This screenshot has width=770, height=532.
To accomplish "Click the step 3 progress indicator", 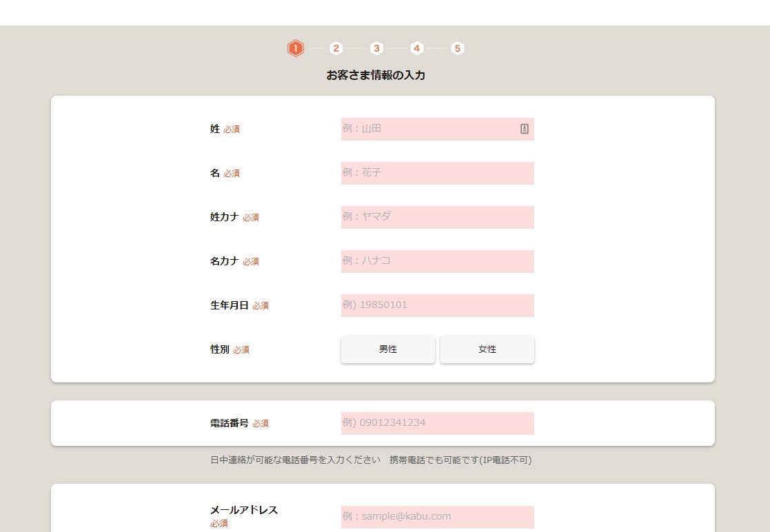I will [376, 48].
